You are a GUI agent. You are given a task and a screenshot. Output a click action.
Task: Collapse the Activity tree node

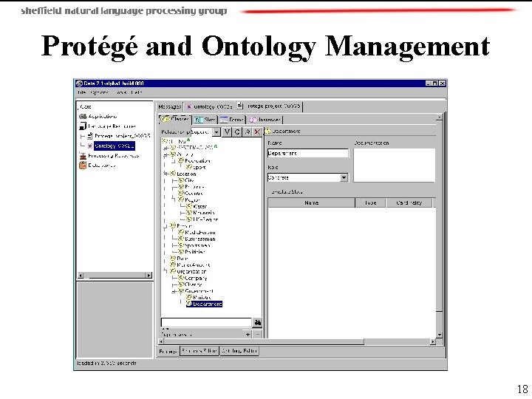click(166, 154)
